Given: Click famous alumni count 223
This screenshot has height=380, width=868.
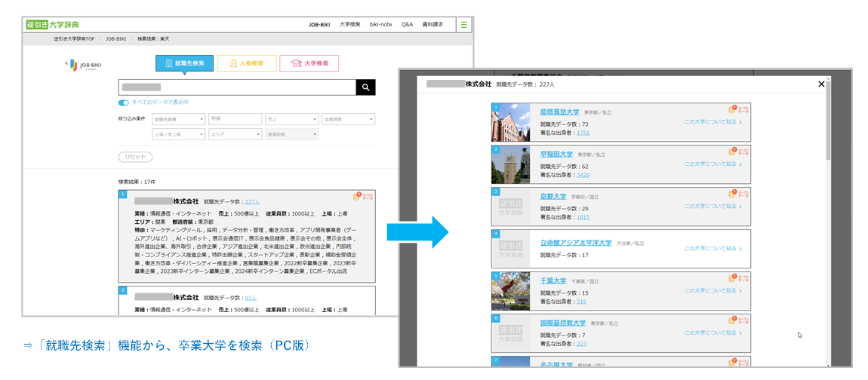Looking at the screenshot, I should (x=581, y=344).
